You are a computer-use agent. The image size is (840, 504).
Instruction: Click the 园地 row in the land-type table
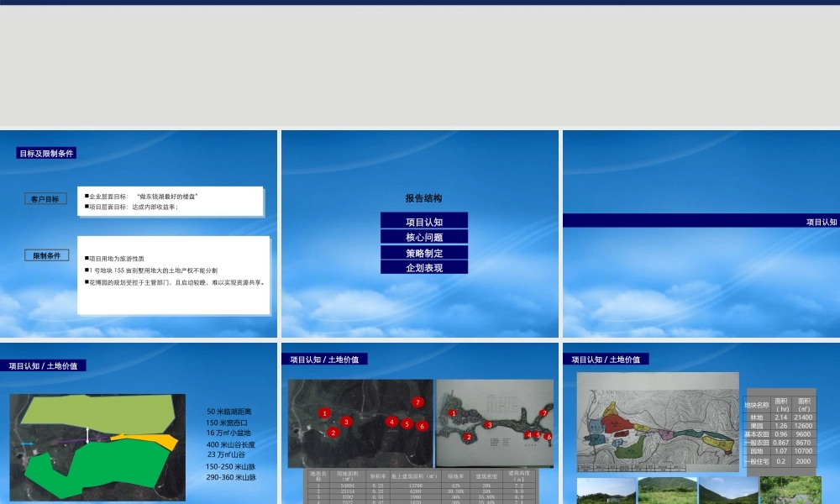click(x=780, y=452)
